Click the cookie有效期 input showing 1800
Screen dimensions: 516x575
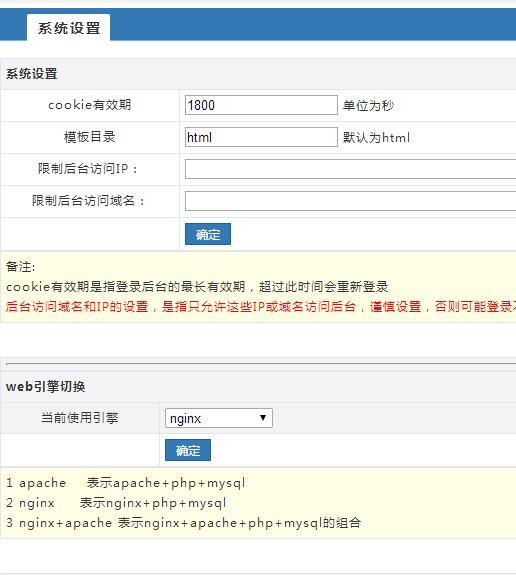(261, 105)
